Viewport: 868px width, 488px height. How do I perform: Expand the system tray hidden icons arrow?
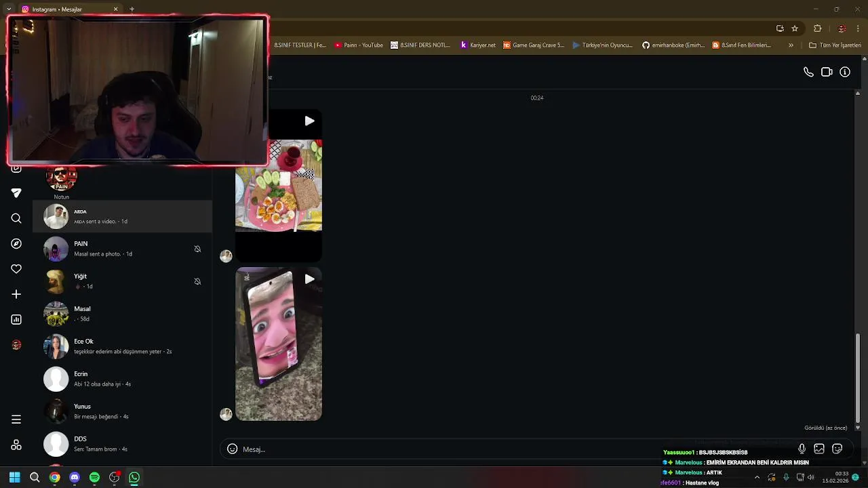coord(757,477)
